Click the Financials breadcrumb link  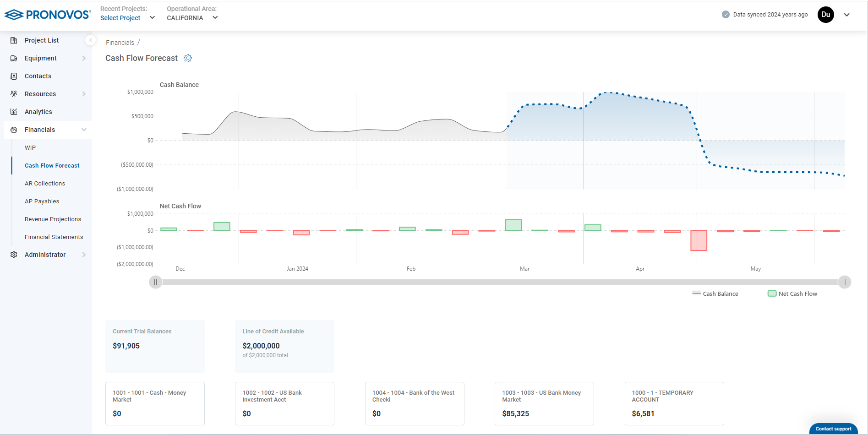(x=120, y=43)
